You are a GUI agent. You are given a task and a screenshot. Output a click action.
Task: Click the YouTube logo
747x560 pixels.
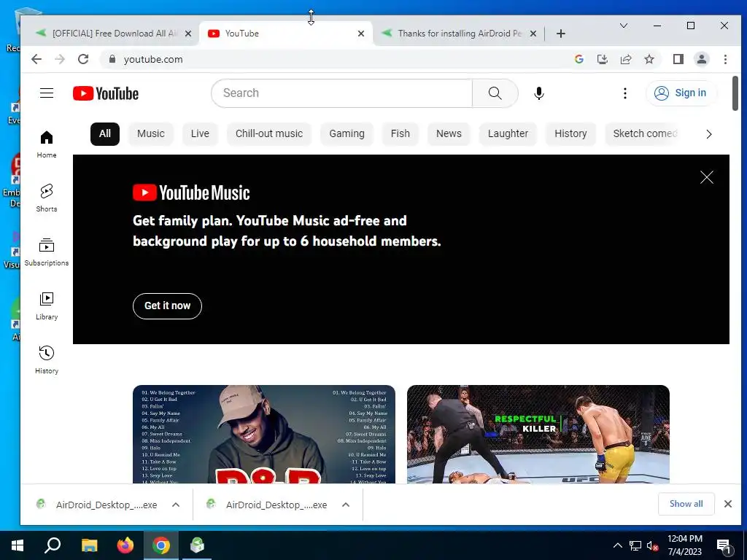point(106,93)
